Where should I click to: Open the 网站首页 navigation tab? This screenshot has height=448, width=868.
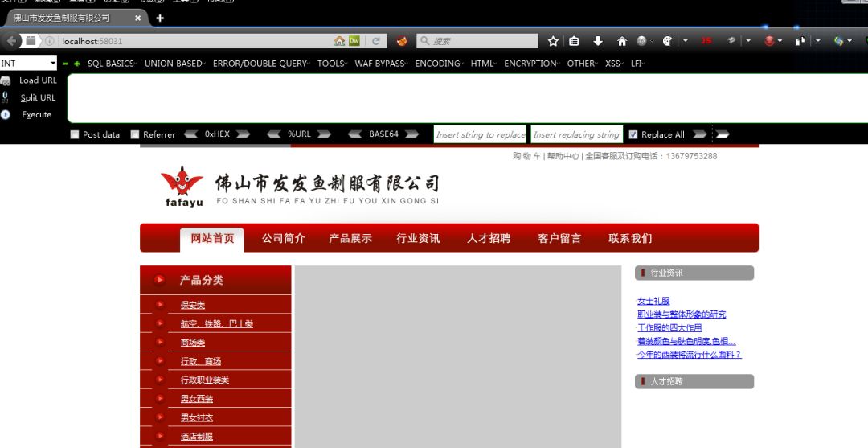212,239
